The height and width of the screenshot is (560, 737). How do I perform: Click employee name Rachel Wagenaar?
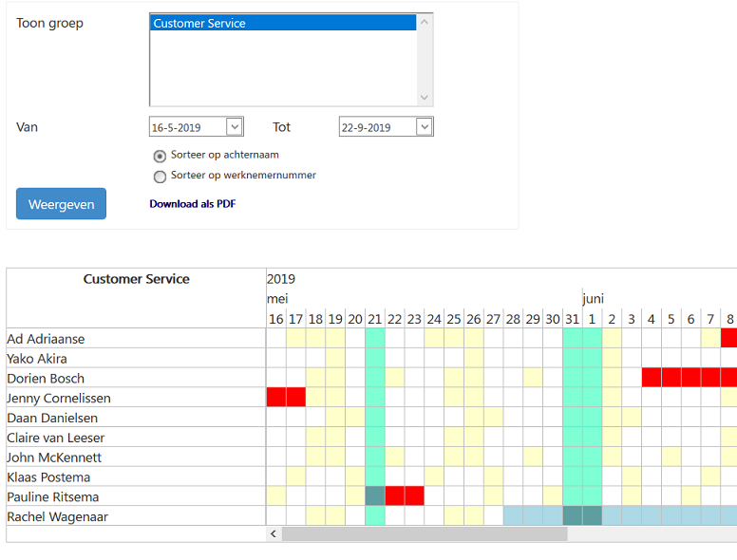click(x=57, y=516)
